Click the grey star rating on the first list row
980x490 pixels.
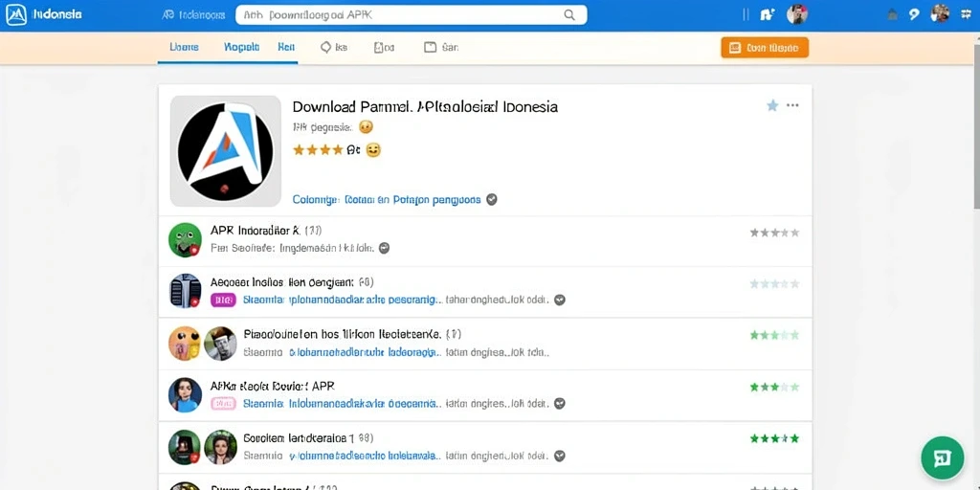point(774,233)
